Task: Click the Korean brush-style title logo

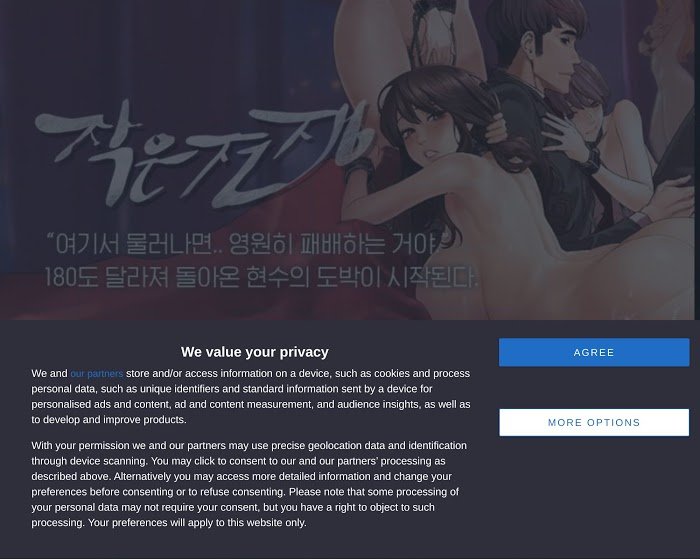Action: (203, 154)
